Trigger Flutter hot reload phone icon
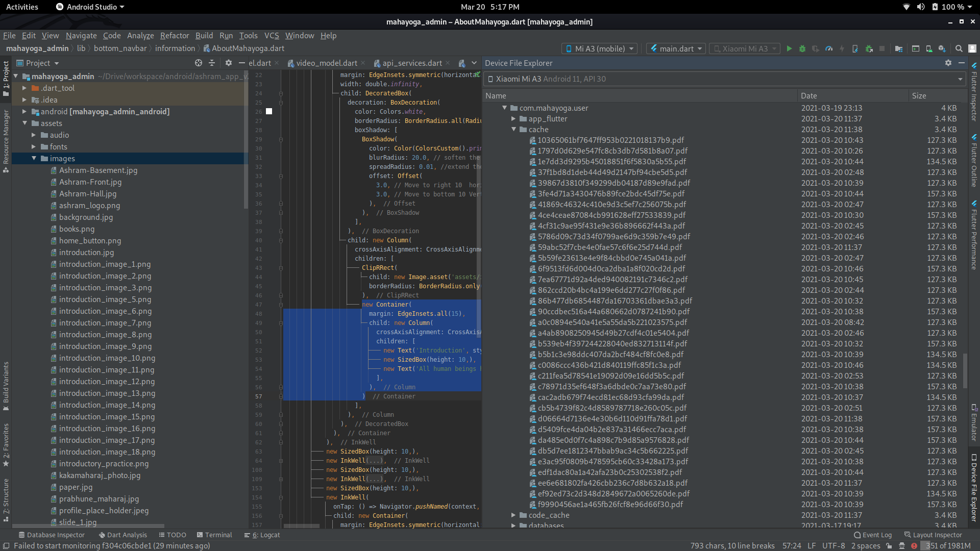980x551 pixels. [855, 48]
